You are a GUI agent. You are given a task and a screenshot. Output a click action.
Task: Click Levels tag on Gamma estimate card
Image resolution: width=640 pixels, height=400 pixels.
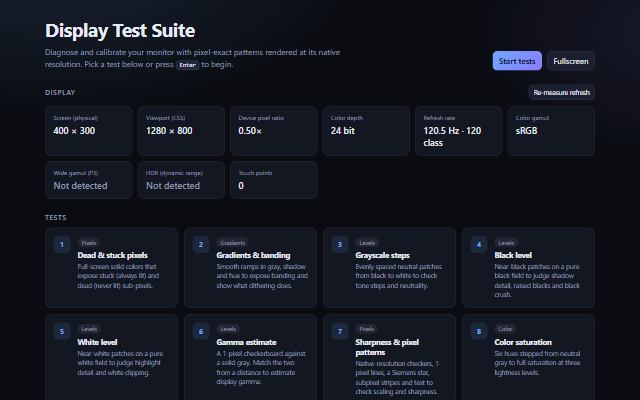click(228, 329)
